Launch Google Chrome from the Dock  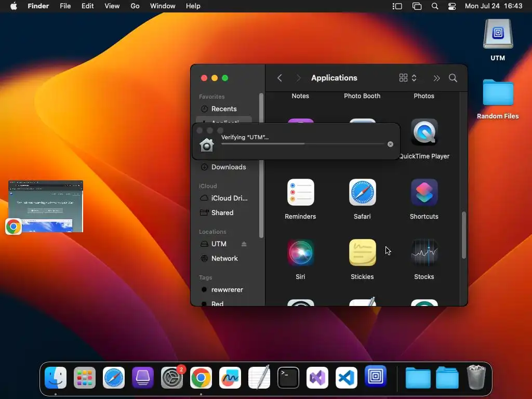pyautogui.click(x=201, y=378)
